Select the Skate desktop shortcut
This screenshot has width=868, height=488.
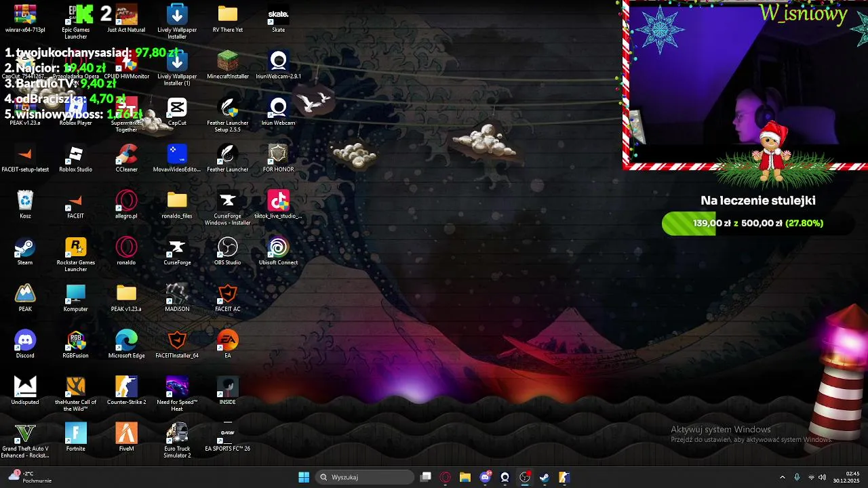click(278, 19)
